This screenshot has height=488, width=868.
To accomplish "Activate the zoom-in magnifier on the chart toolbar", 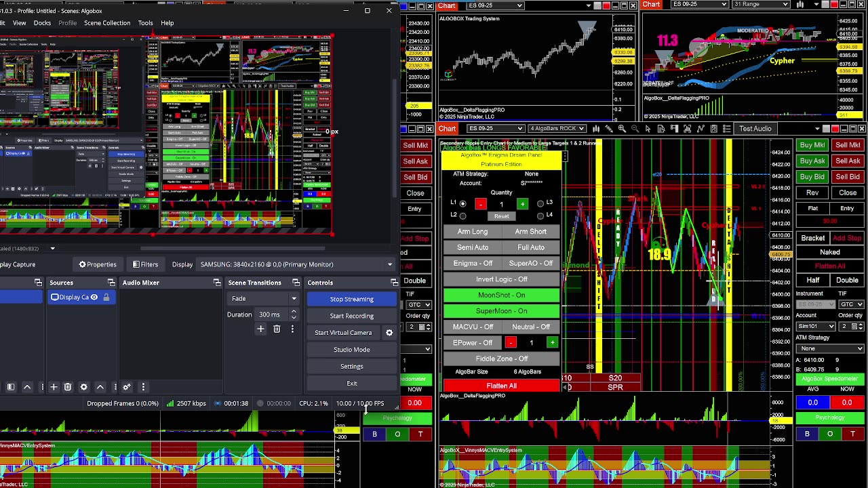I will [x=622, y=129].
